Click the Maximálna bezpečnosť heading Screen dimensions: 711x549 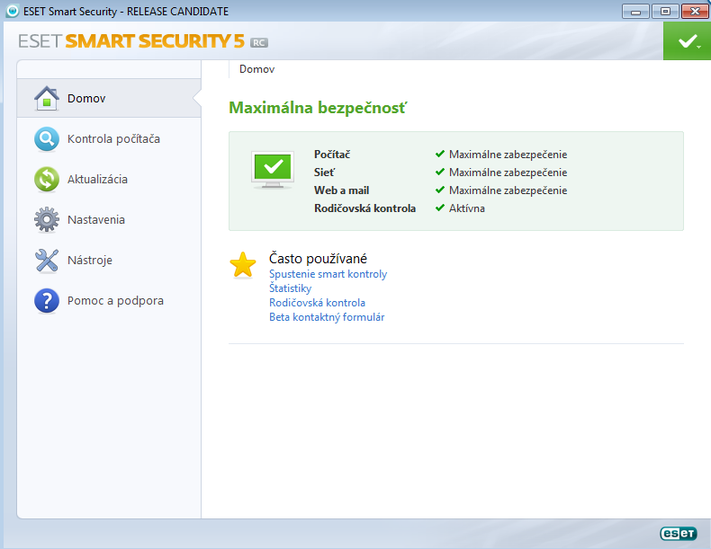(318, 108)
